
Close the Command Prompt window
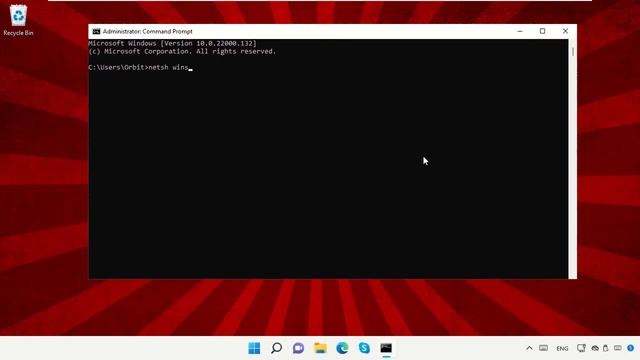565,31
